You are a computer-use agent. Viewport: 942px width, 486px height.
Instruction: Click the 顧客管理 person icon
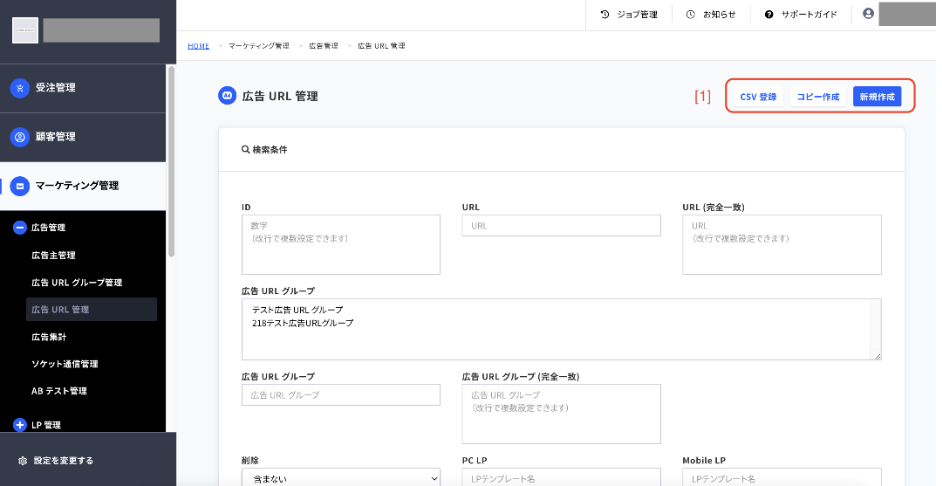(x=20, y=137)
